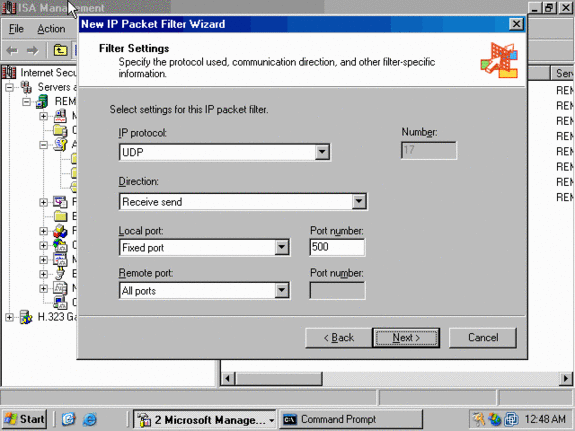Click the toolbar back arrow in ISA Management

point(12,50)
